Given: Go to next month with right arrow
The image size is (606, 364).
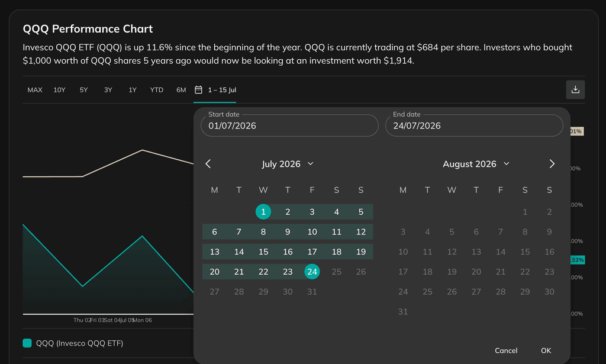Looking at the screenshot, I should click(x=552, y=164).
